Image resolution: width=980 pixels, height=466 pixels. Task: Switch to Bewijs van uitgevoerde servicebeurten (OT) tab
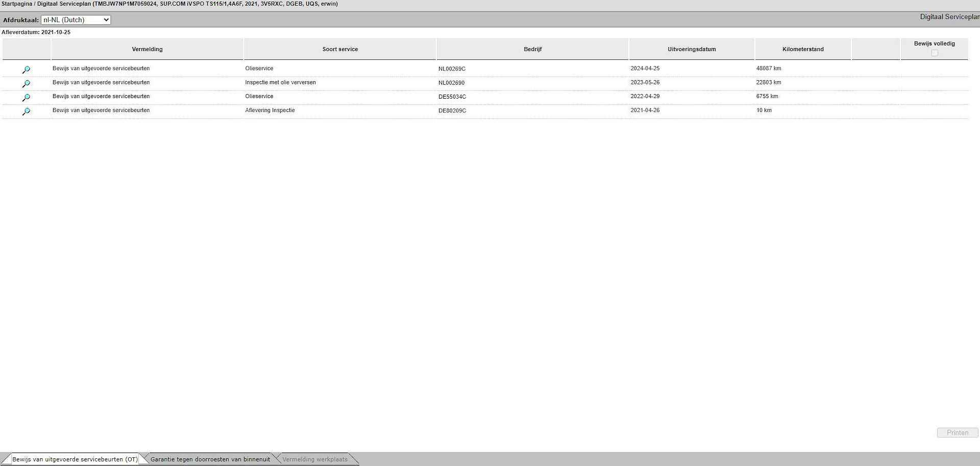tap(75, 459)
